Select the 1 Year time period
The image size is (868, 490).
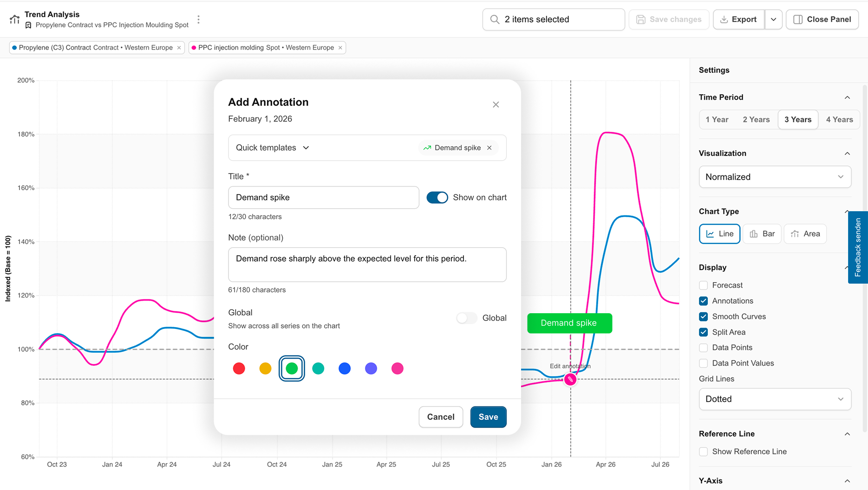tap(717, 120)
